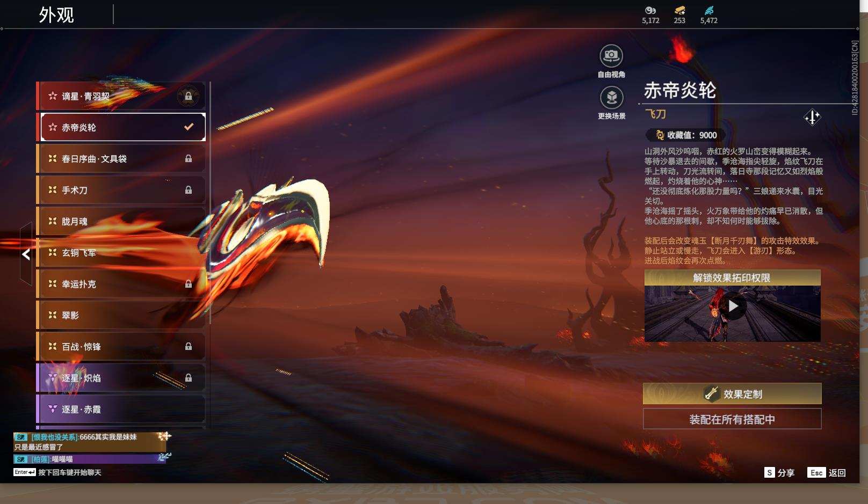Open 效果定制 customization
The height and width of the screenshot is (504, 868).
(732, 394)
